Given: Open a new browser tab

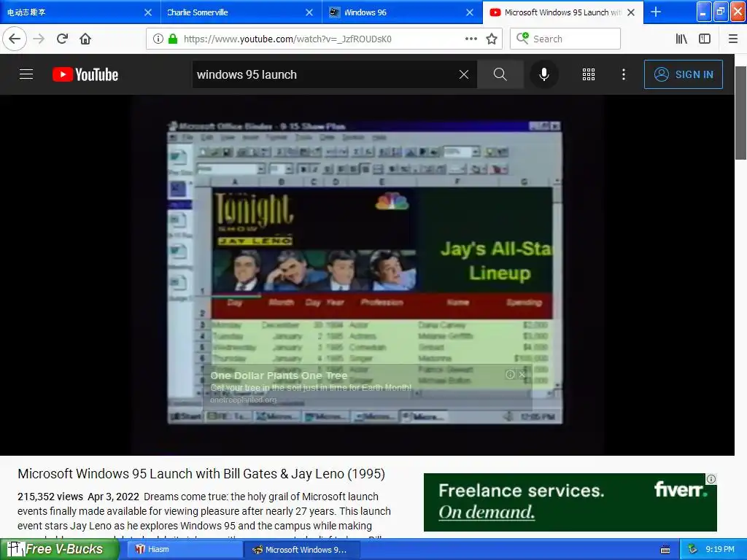Looking at the screenshot, I should 656,12.
